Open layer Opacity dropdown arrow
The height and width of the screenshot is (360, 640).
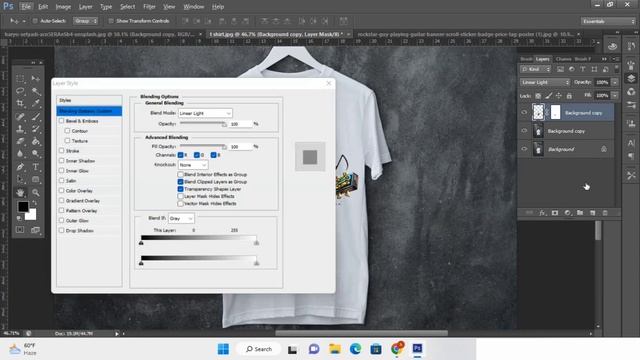[x=615, y=82]
